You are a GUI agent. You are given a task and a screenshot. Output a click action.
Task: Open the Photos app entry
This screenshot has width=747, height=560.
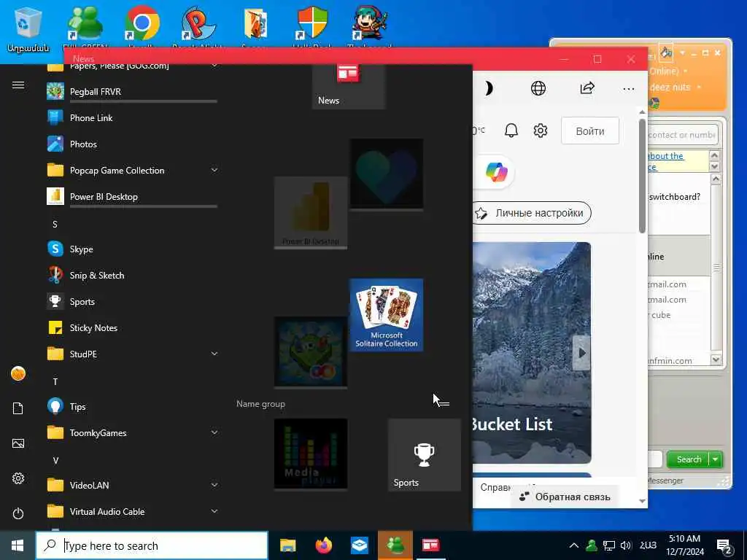[x=132, y=144]
